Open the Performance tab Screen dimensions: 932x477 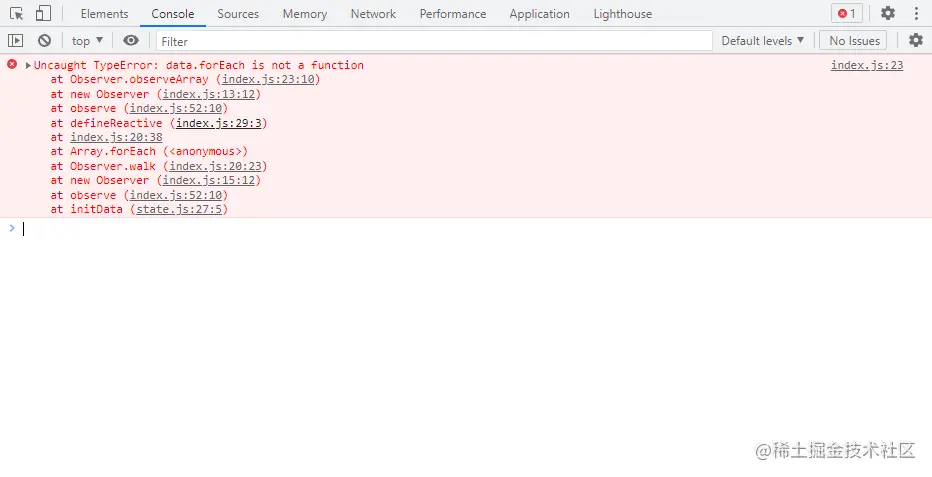coord(452,14)
